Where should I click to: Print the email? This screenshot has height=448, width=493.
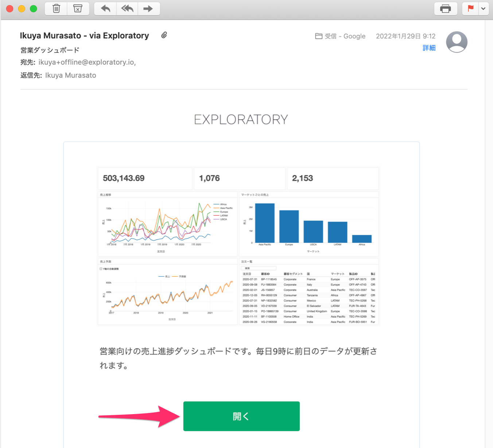coord(446,8)
